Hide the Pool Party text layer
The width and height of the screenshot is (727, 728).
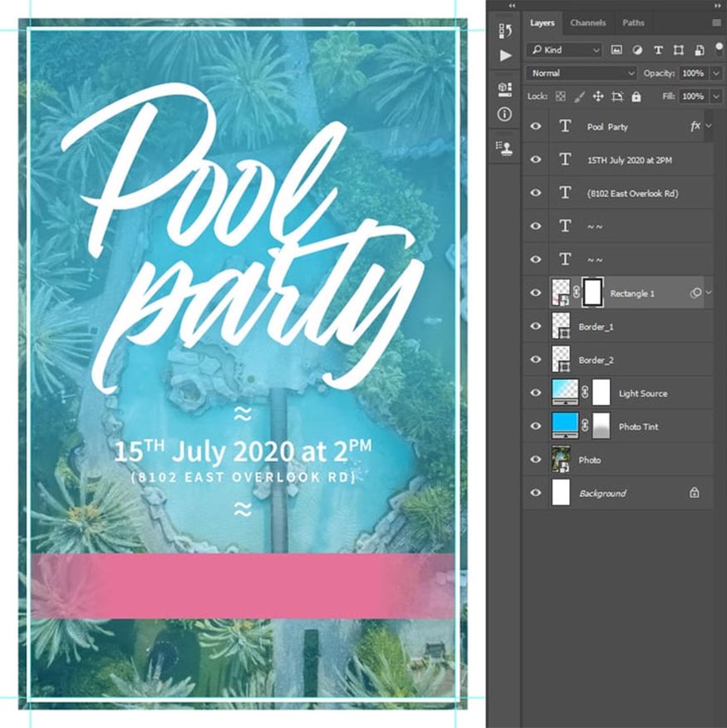(x=535, y=126)
